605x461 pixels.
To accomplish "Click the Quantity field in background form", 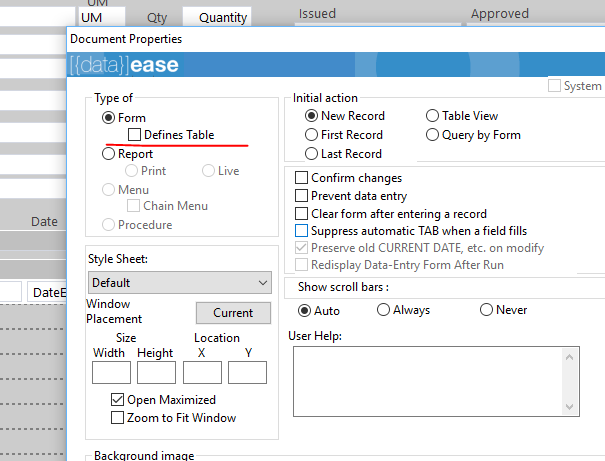I will (217, 17).
